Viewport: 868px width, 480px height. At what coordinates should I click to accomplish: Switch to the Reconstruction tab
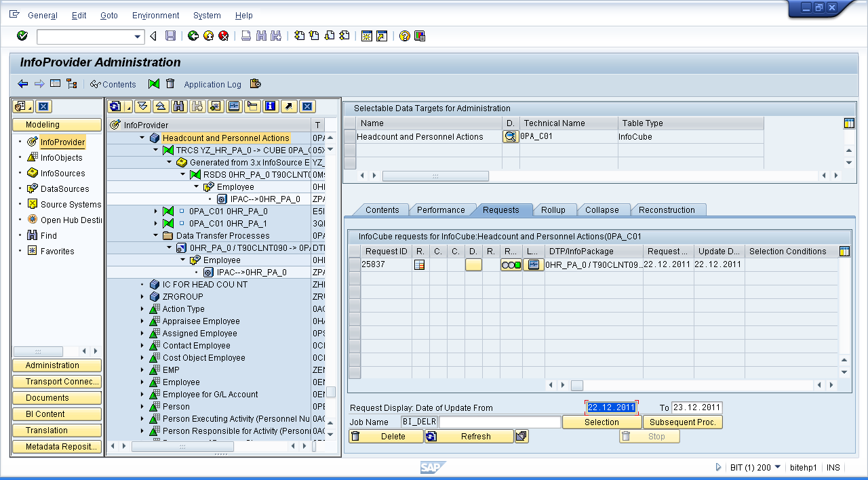coord(667,210)
